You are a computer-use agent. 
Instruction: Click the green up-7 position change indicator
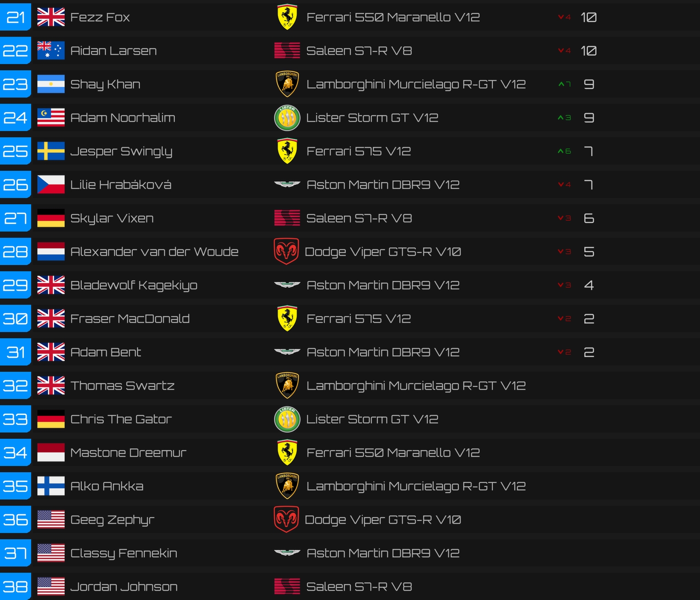(564, 84)
